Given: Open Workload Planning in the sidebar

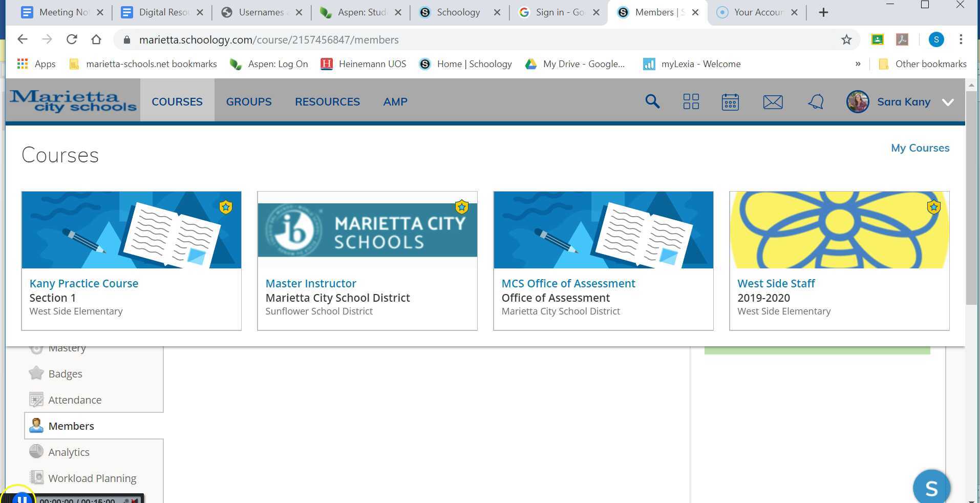Looking at the screenshot, I should pyautogui.click(x=92, y=478).
